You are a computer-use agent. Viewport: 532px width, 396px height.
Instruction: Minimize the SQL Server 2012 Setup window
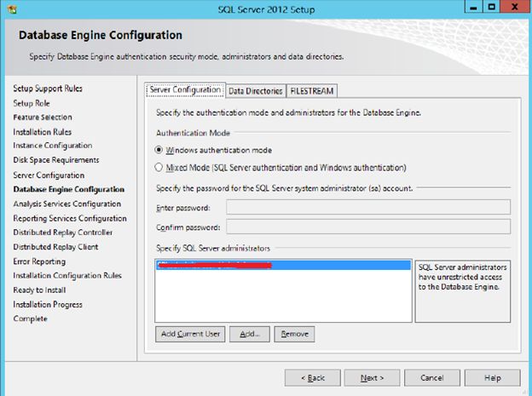click(474, 7)
